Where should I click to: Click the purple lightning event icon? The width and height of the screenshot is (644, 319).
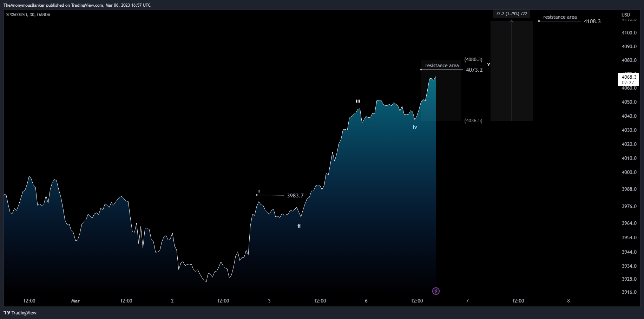436,291
